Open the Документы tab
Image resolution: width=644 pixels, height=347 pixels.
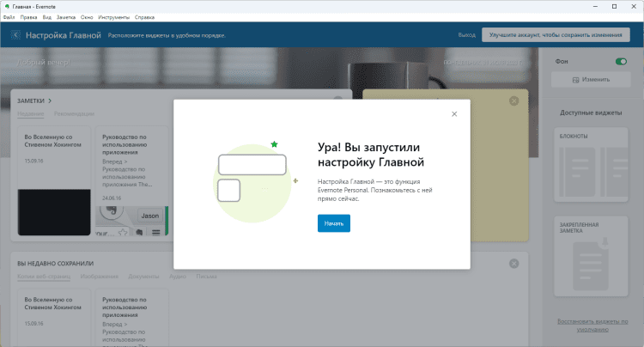143,277
